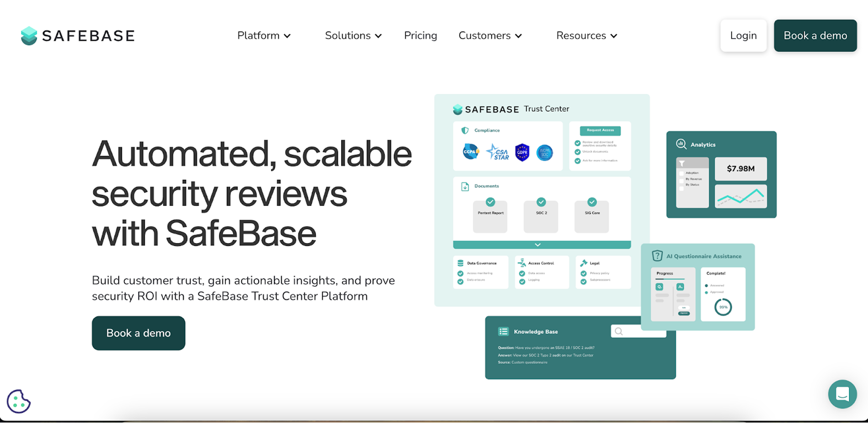Screen dimensions: 868x424
Task: Click the Access Control icon
Action: click(x=522, y=263)
